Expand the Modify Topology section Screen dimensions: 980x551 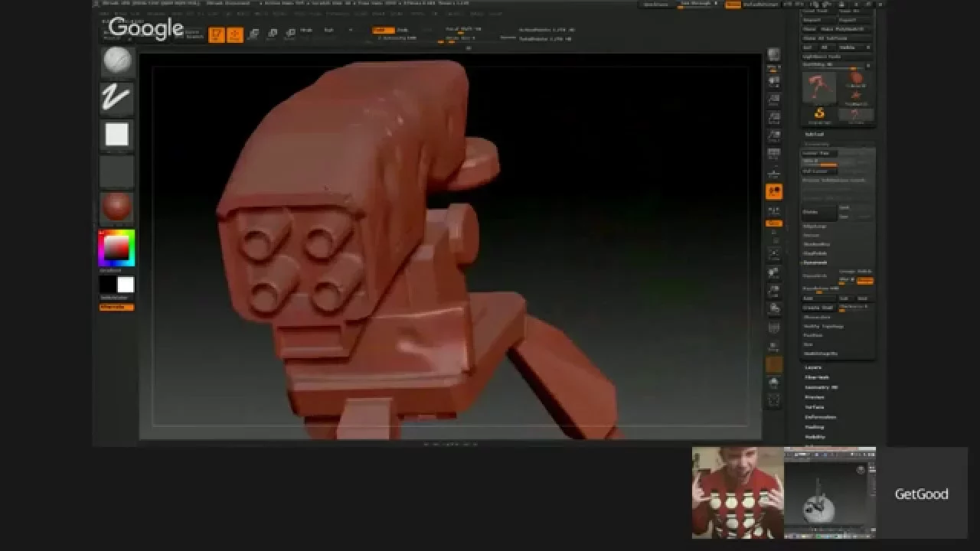(823, 326)
